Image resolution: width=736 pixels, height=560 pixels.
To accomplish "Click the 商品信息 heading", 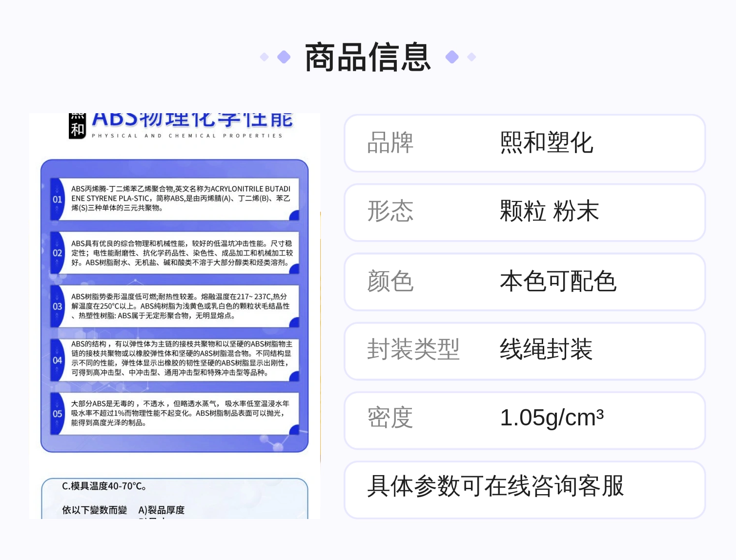I will tap(368, 57).
